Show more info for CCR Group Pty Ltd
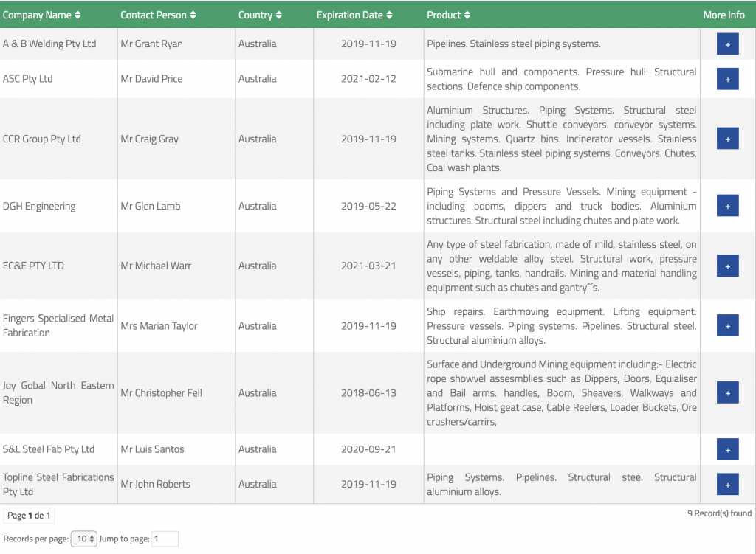 pyautogui.click(x=727, y=139)
